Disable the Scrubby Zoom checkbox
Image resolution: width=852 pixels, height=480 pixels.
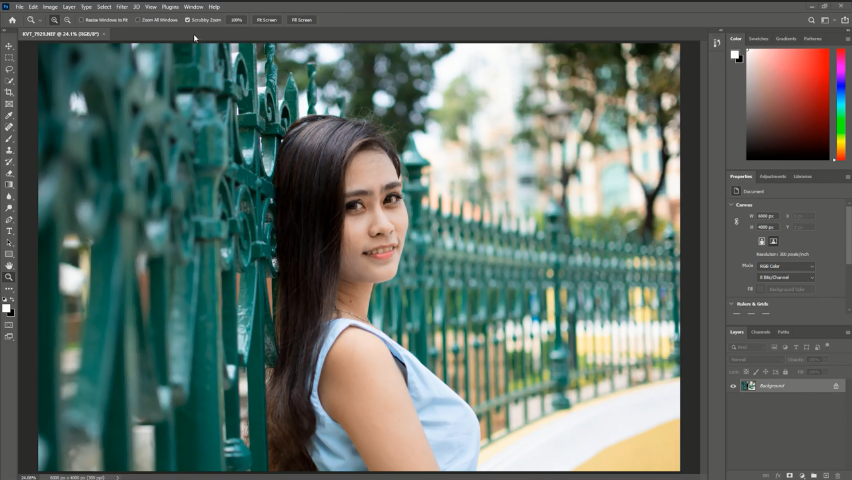point(187,20)
